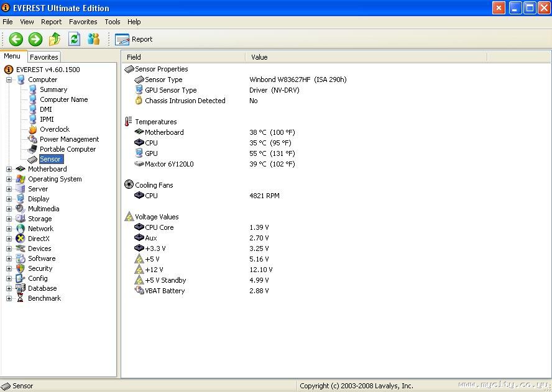Expand the Devices tree node
552x392 pixels.
9,248
